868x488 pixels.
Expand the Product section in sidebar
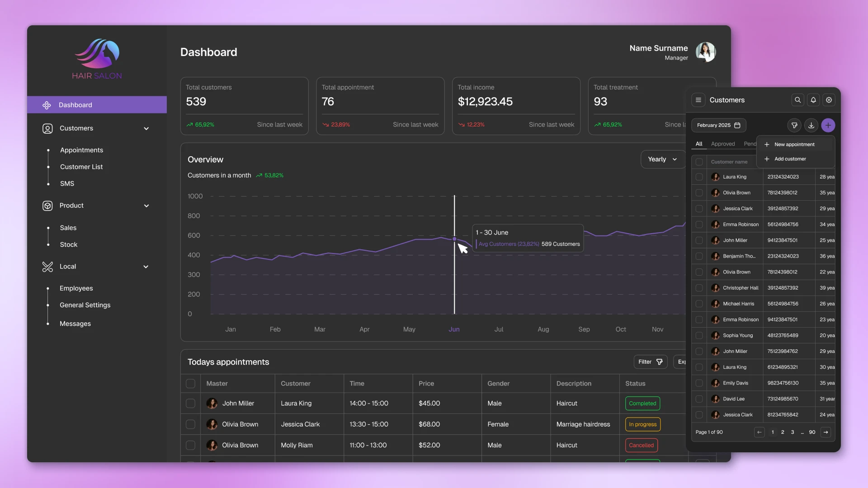pos(146,206)
